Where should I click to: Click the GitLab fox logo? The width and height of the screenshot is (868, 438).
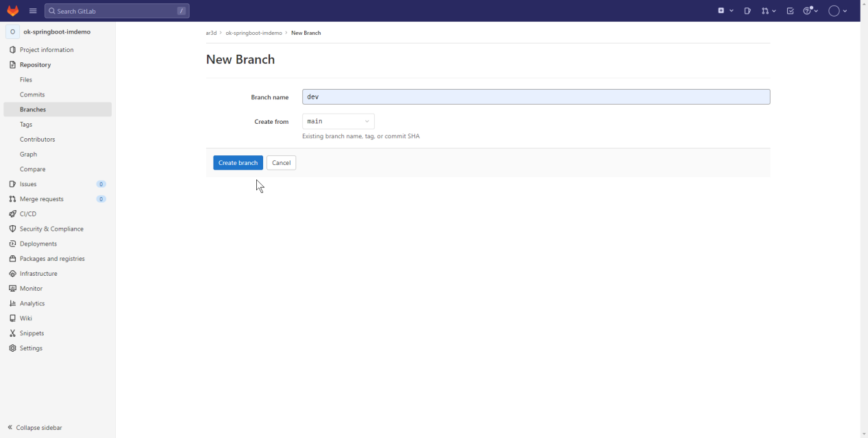pyautogui.click(x=13, y=11)
